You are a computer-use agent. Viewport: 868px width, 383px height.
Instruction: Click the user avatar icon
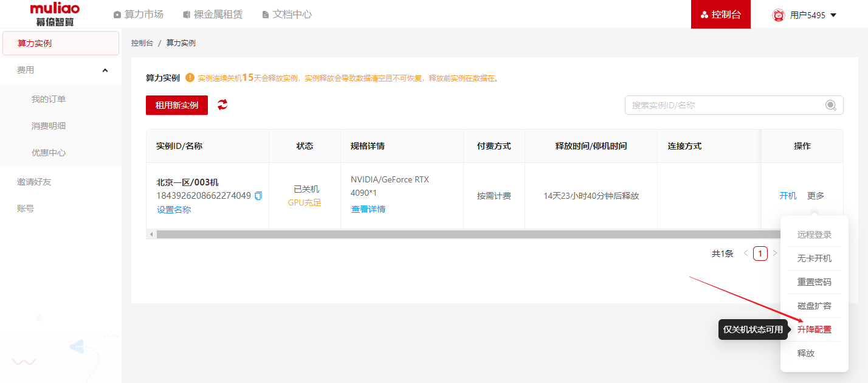click(x=778, y=15)
